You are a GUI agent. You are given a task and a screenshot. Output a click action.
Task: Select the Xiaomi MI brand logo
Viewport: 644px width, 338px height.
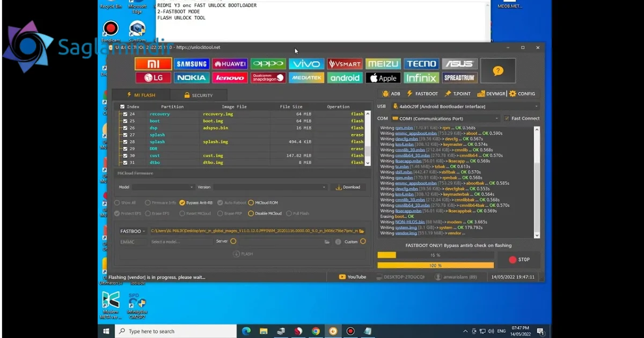coord(153,64)
